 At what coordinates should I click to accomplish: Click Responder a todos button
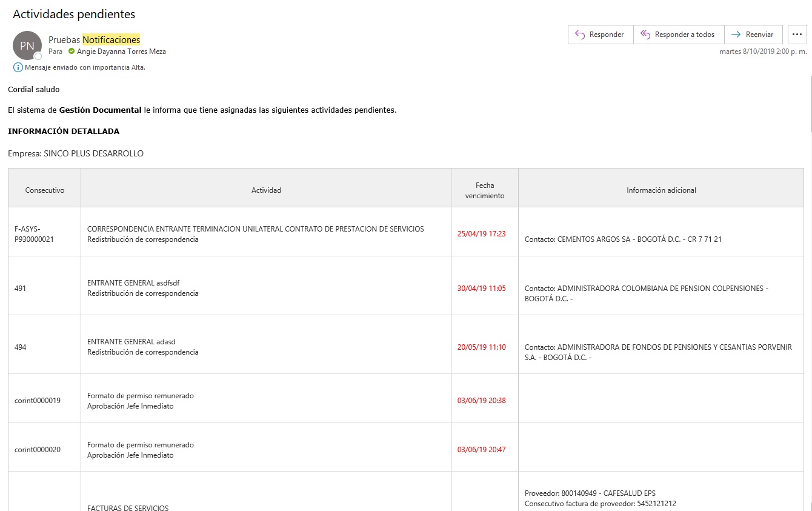[x=679, y=35]
